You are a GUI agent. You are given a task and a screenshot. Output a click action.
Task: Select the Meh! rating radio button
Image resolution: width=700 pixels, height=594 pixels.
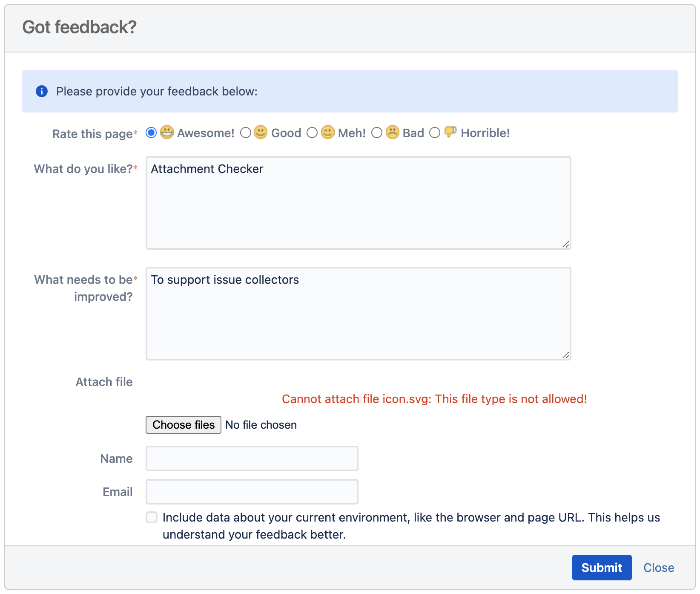point(312,133)
